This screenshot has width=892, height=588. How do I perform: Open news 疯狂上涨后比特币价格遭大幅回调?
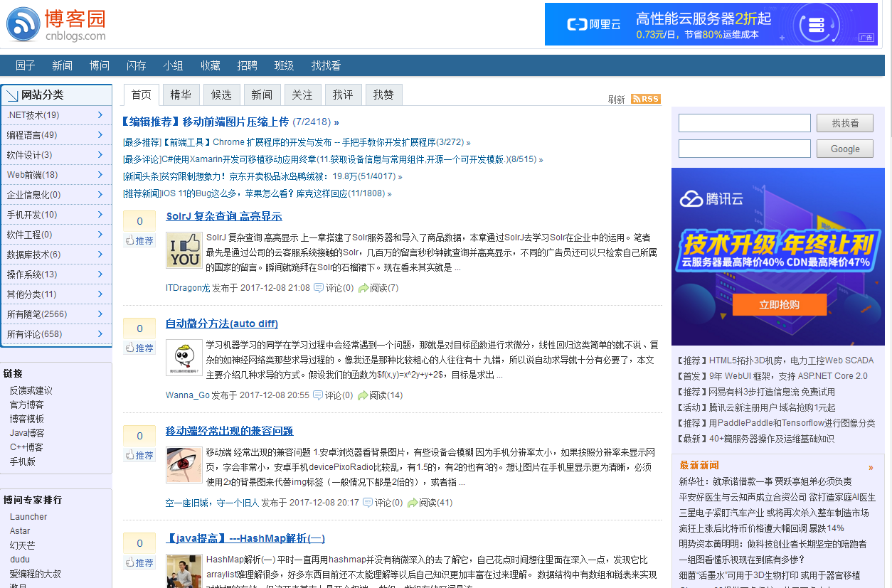click(x=762, y=528)
